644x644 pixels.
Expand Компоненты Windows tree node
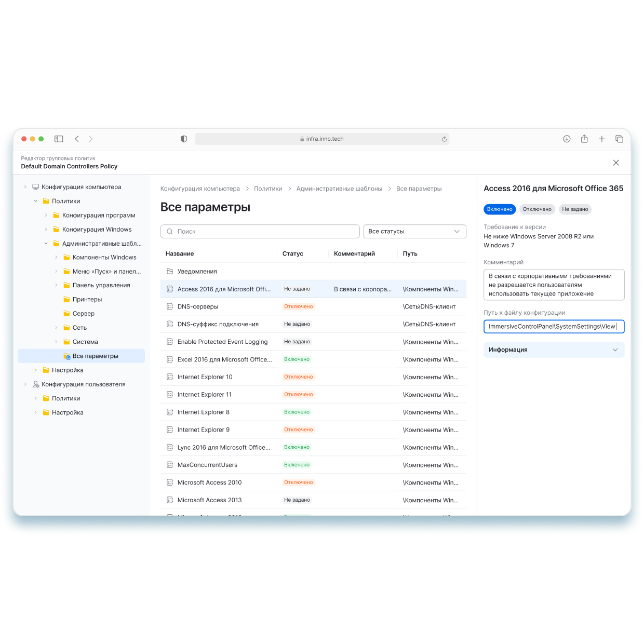(57, 258)
